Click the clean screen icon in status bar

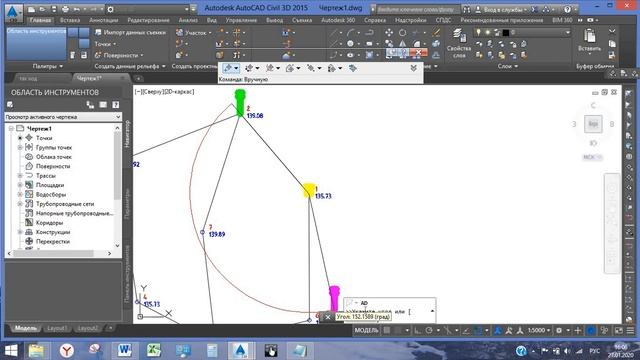coord(619,330)
